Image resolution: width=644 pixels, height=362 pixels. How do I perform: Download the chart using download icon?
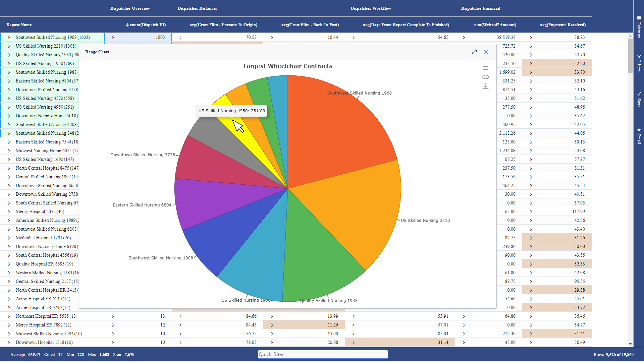485,86
